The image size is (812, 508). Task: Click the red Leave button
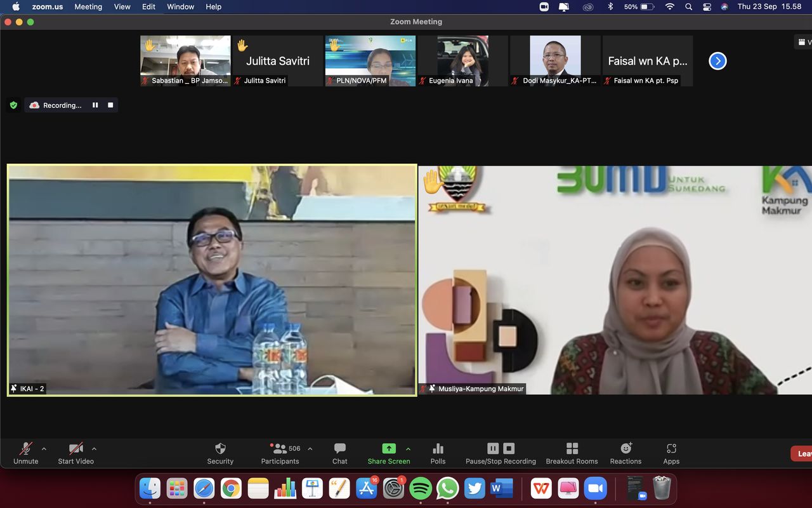(802, 453)
